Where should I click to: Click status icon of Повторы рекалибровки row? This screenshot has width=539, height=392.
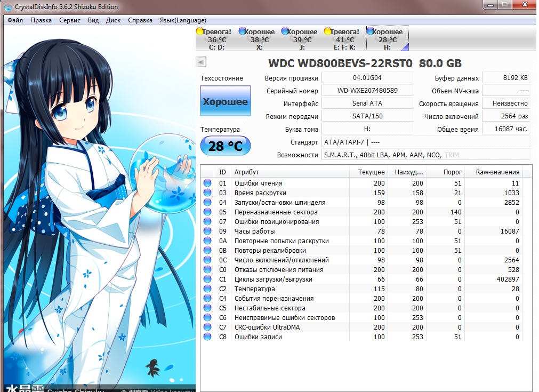[207, 250]
